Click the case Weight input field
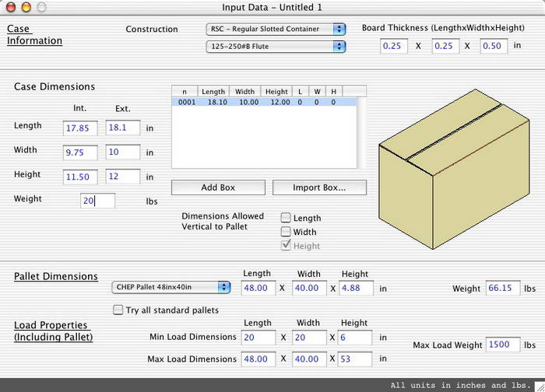Image resolution: width=545 pixels, height=392 pixels. pyautogui.click(x=98, y=201)
